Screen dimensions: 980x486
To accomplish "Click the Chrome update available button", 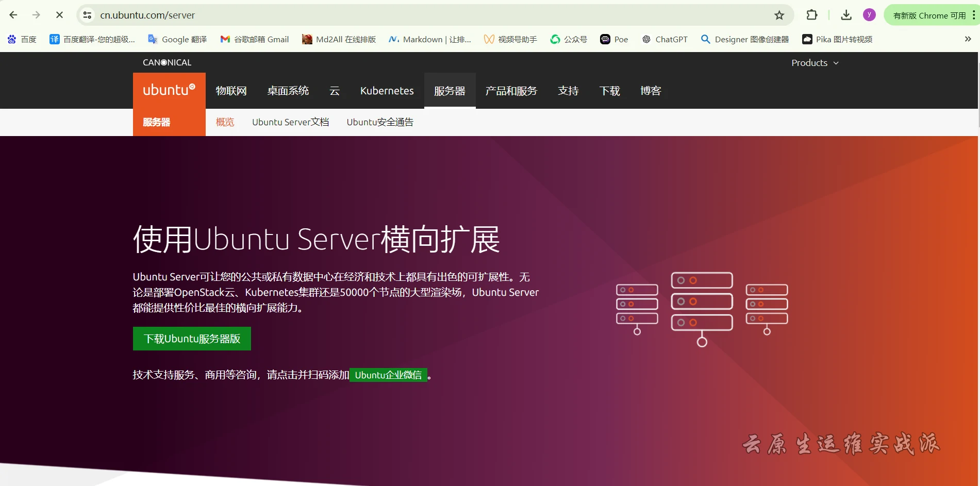I will click(x=929, y=15).
